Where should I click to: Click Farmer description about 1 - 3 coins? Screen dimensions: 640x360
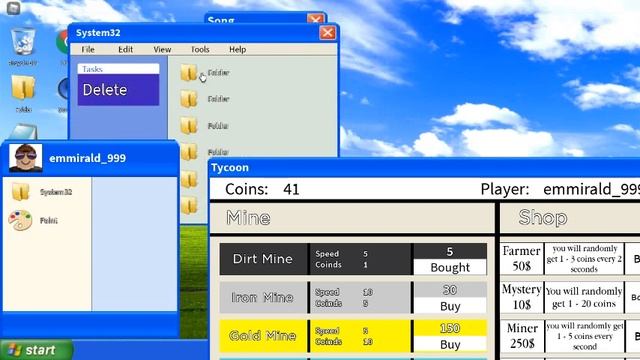(x=584, y=259)
